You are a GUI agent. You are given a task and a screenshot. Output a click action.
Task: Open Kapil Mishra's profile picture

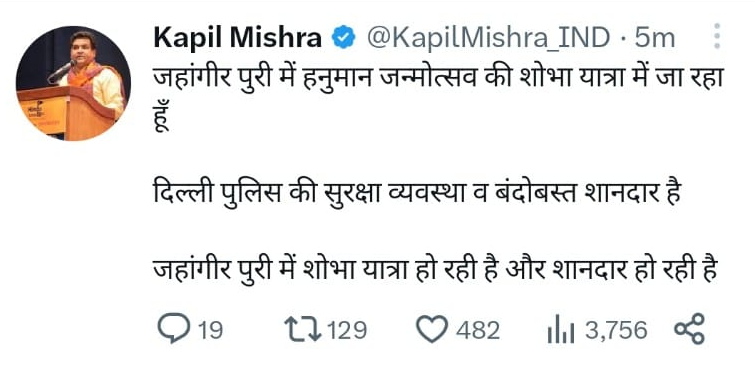(x=73, y=83)
